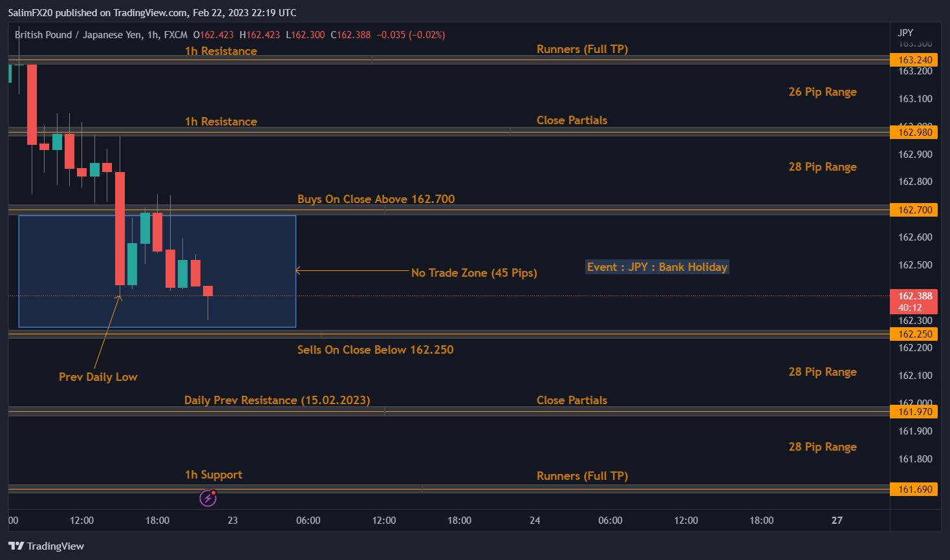
Task: Click the TradingView logo
Action: tap(47, 546)
